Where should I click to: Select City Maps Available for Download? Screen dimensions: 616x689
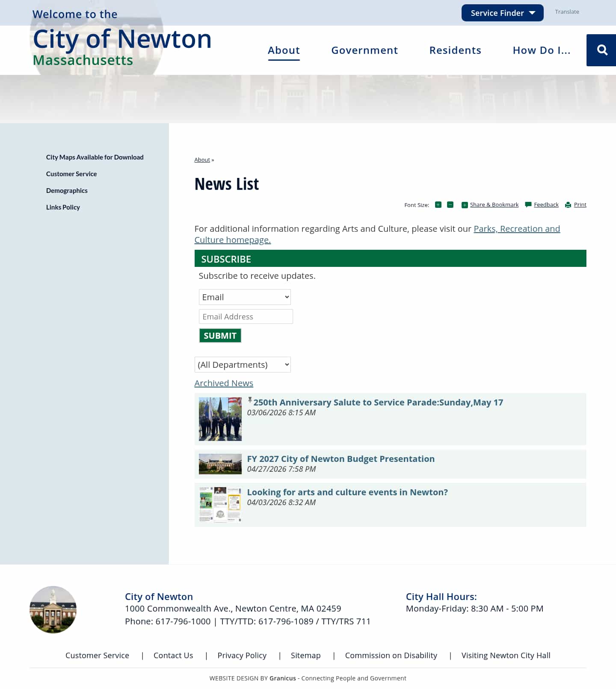point(95,157)
